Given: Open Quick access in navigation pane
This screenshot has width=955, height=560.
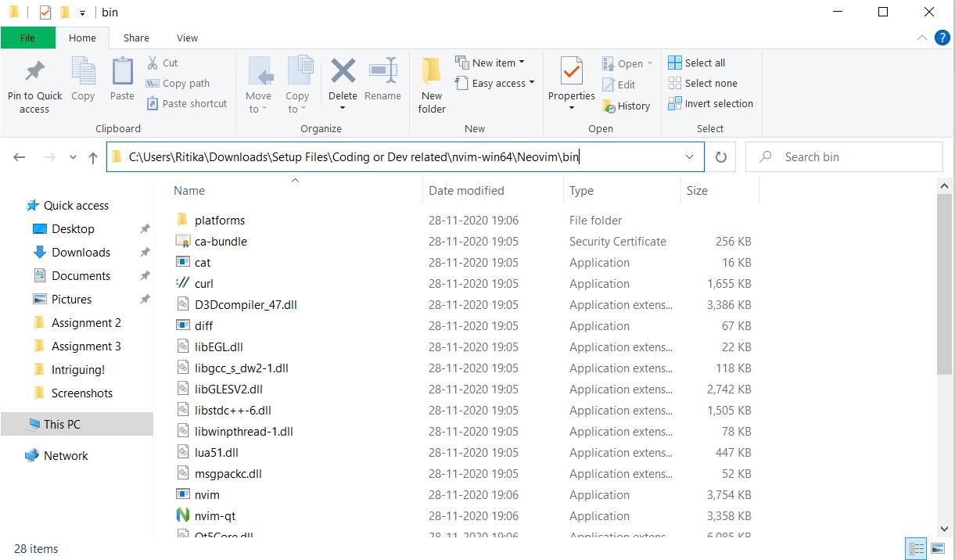Looking at the screenshot, I should click(76, 205).
